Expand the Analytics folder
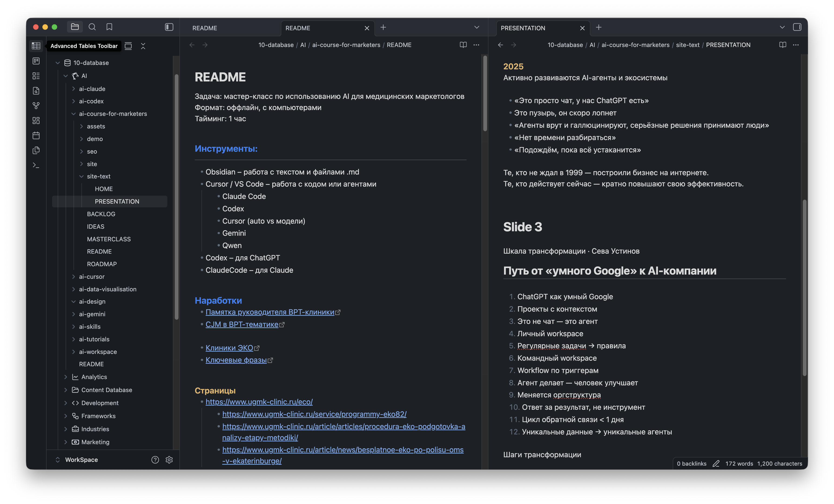This screenshot has height=504, width=834. 66,377
